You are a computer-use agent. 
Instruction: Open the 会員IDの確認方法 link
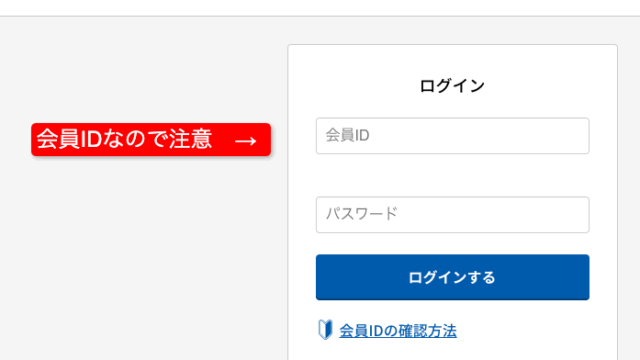(398, 331)
